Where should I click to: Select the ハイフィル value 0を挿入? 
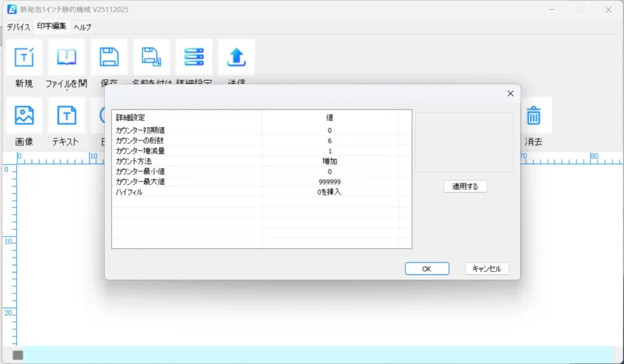330,192
